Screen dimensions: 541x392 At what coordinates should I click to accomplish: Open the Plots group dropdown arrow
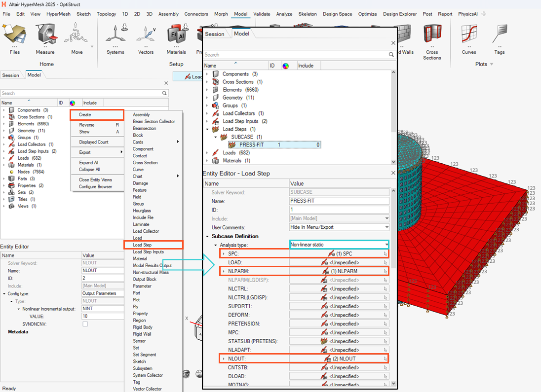pyautogui.click(x=492, y=64)
